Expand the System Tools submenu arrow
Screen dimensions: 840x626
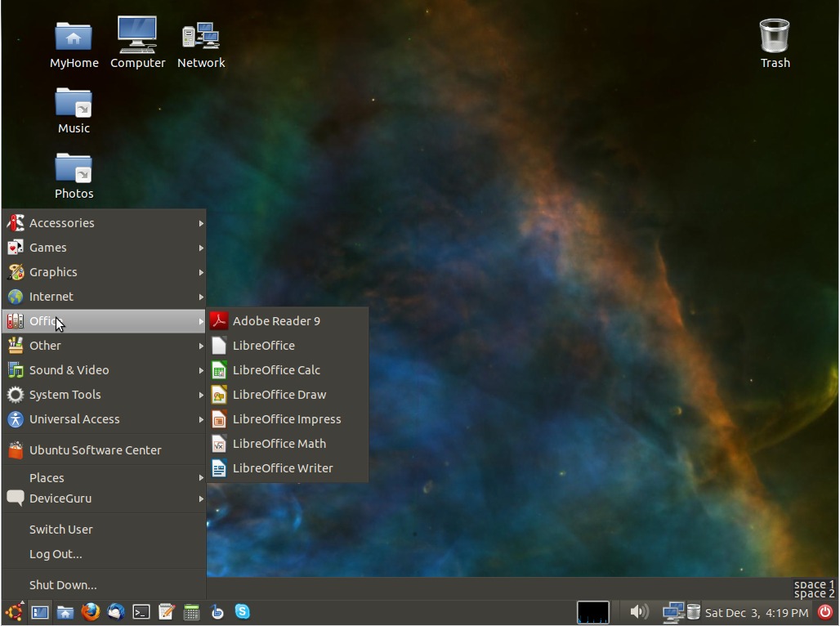click(x=201, y=395)
